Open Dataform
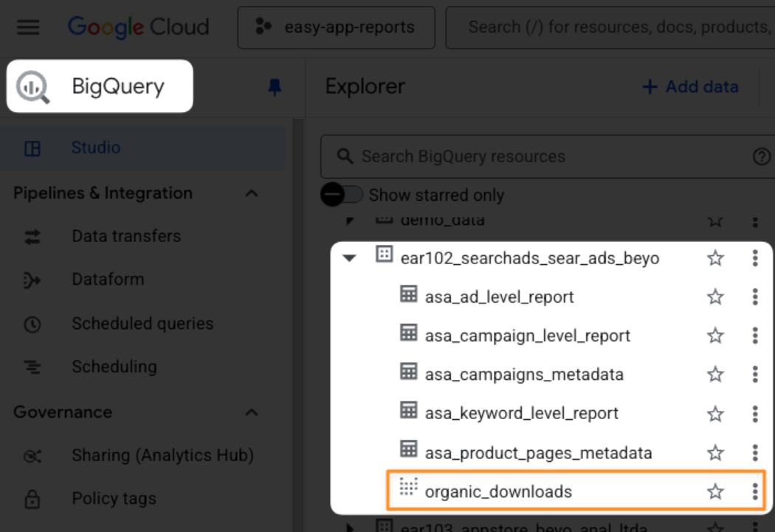 pyautogui.click(x=108, y=280)
